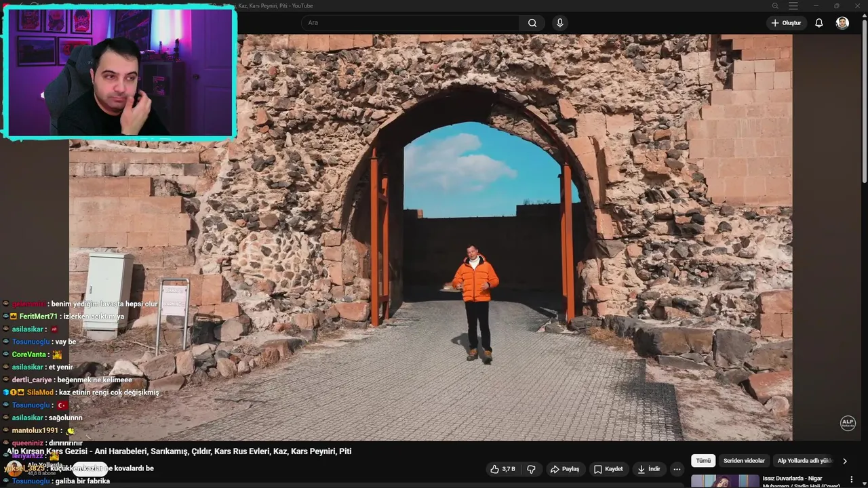Screen dimensions: 868x488
Task: Click the video title Alp Kırşan Kars Gezisi
Action: point(179,451)
